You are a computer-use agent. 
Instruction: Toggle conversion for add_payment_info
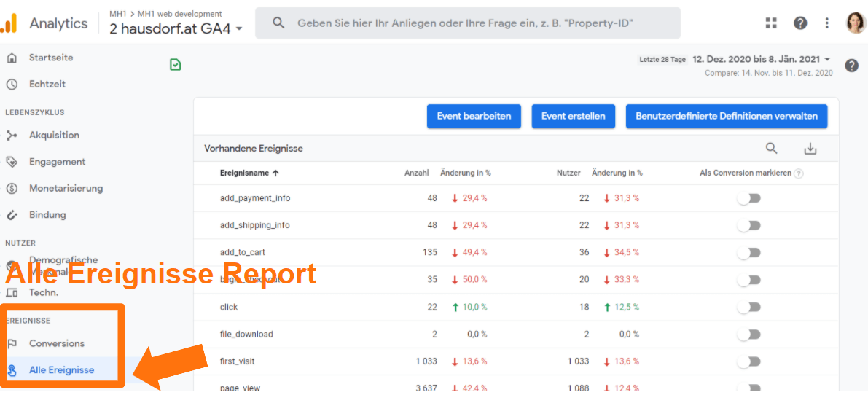pos(749,198)
